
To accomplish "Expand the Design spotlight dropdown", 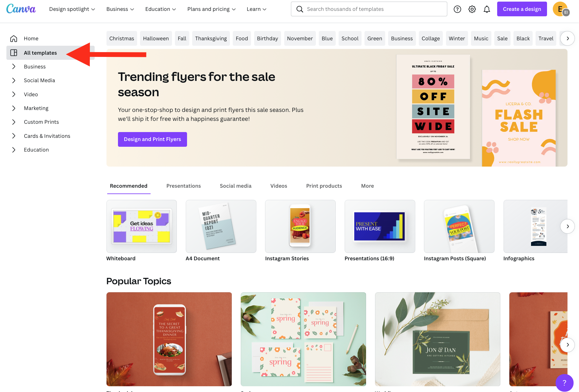I will [72, 9].
